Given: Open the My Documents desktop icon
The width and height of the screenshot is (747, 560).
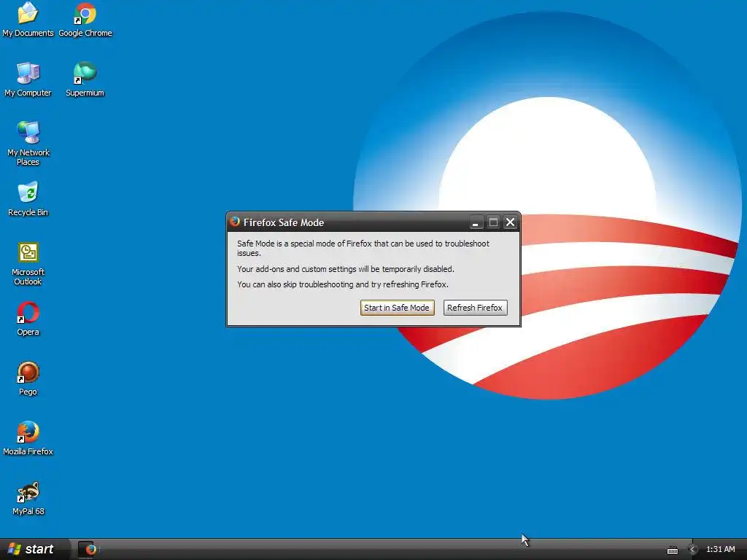Looking at the screenshot, I should tap(28, 19).
